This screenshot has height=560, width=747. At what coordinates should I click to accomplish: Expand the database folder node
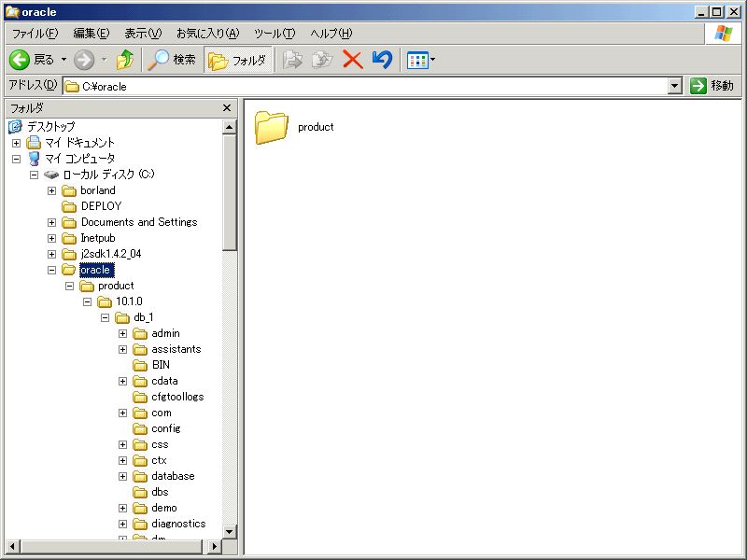tap(123, 476)
